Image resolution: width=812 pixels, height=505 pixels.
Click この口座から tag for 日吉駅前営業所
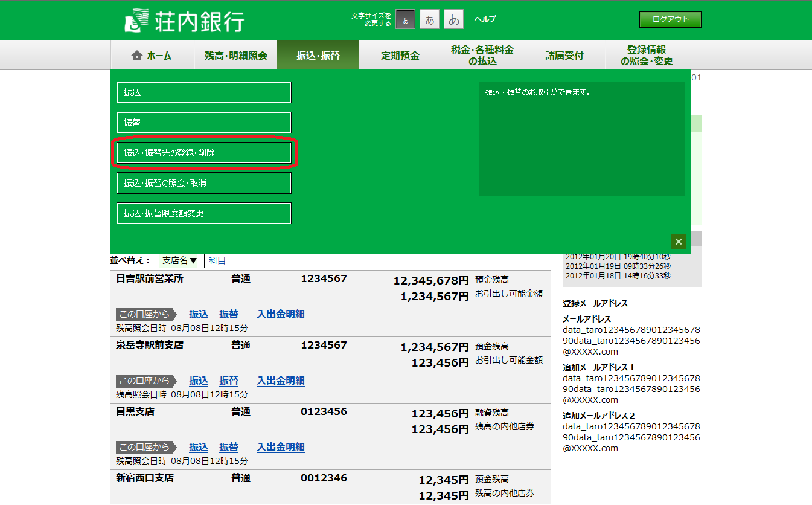click(146, 314)
